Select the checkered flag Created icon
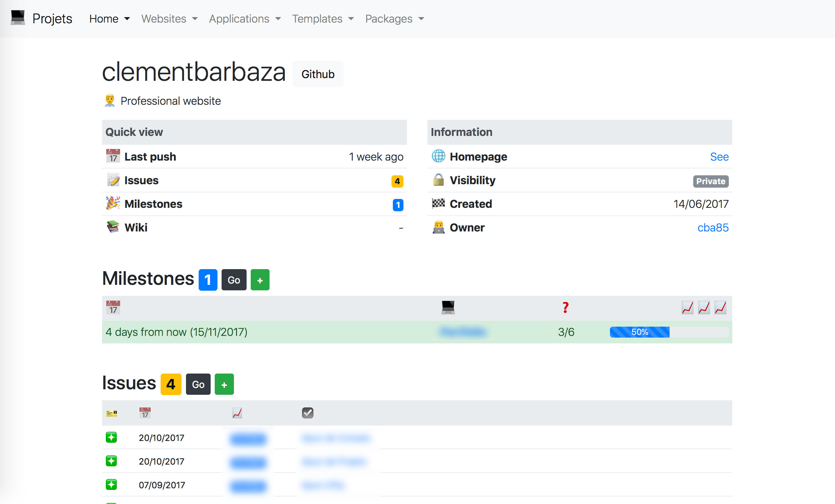The height and width of the screenshot is (504, 835). click(x=439, y=204)
